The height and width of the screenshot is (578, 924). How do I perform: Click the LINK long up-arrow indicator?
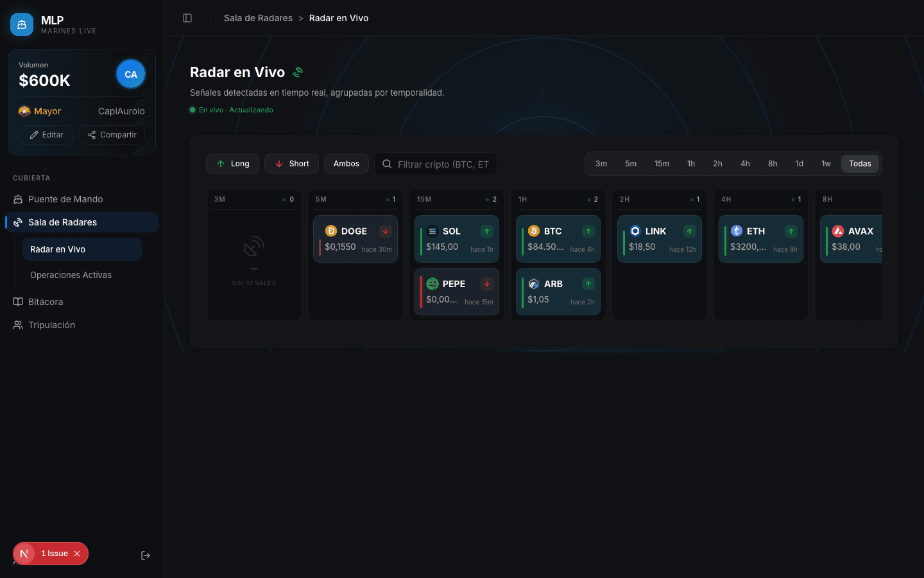click(690, 231)
